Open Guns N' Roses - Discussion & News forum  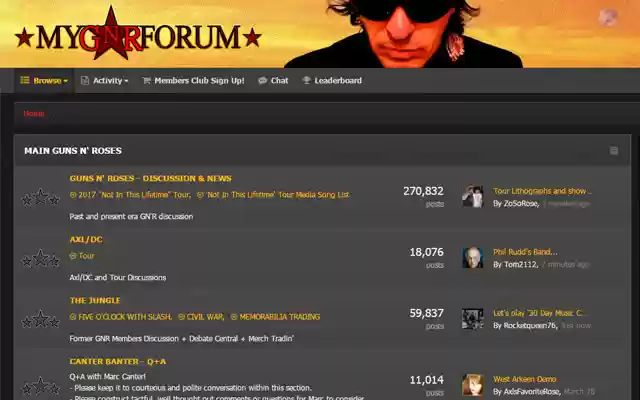coord(150,178)
